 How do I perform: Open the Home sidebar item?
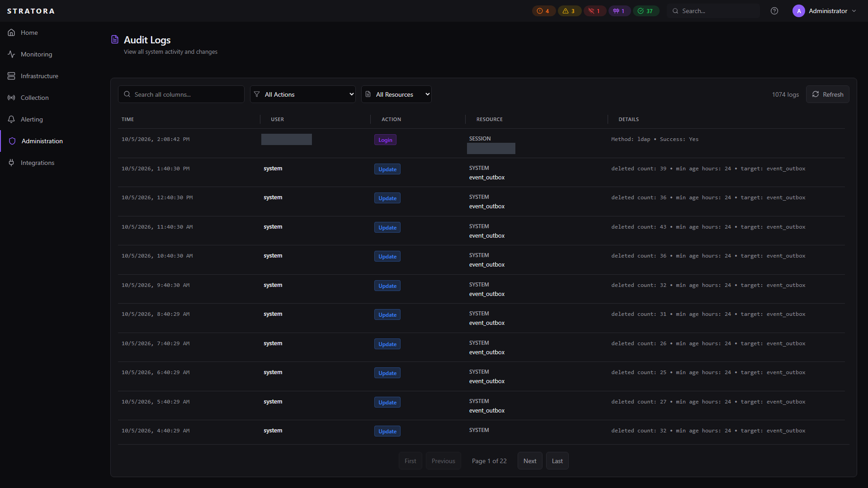coord(29,33)
